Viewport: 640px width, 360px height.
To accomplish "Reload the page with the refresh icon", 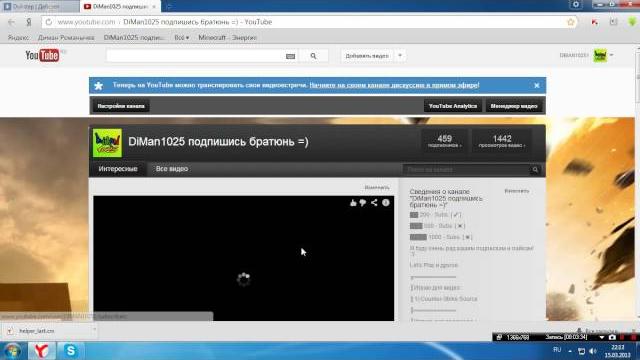I will click(x=49, y=22).
